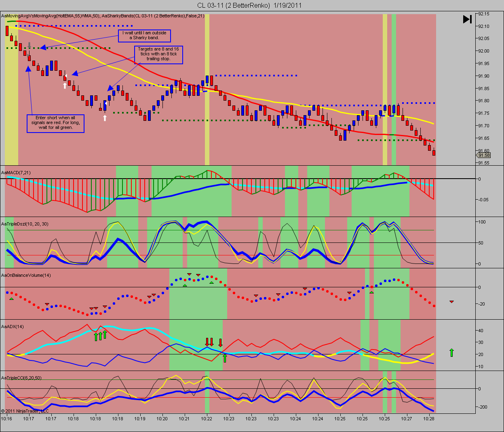The image size is (504, 432).
Task: Click the 92.15 price axis label
Action: [x=484, y=14]
